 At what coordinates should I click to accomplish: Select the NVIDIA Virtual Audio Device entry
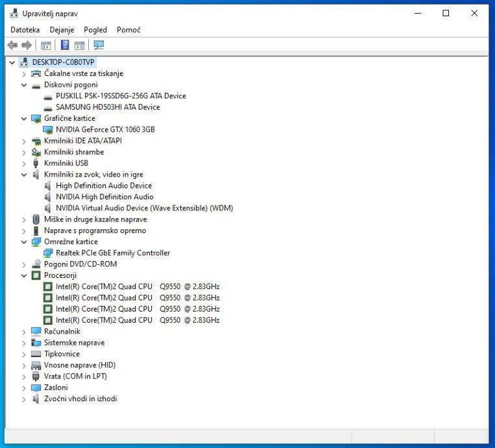(144, 208)
